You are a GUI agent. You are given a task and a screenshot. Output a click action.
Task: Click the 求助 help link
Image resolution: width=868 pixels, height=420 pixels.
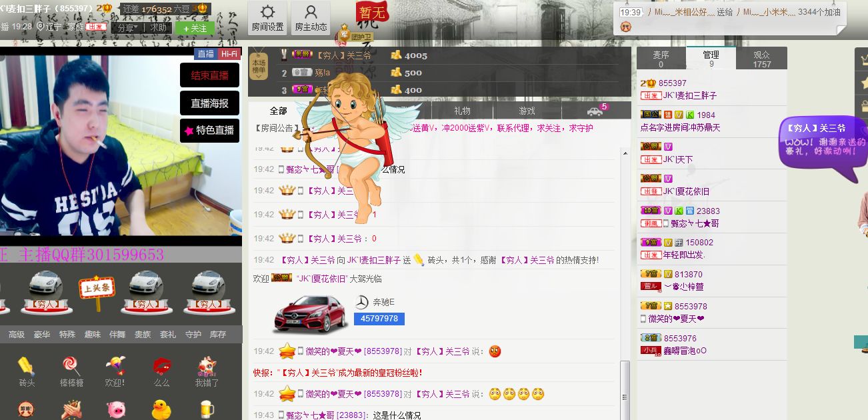(x=158, y=28)
